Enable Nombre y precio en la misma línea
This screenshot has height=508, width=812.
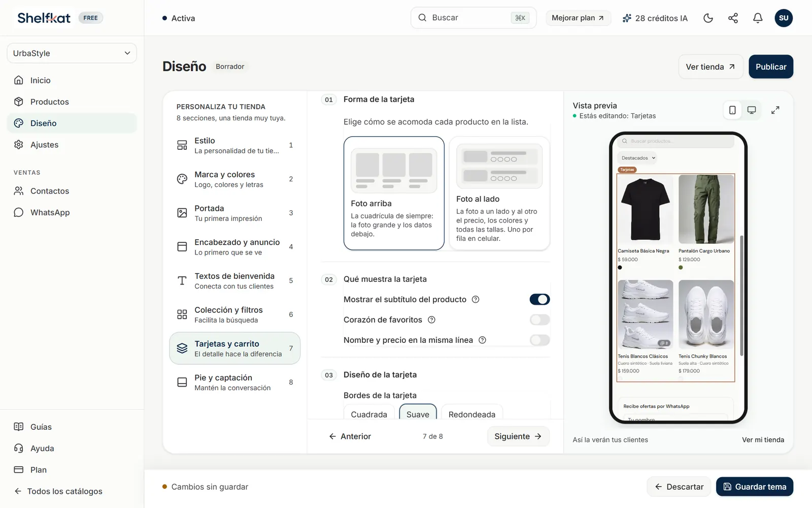539,340
